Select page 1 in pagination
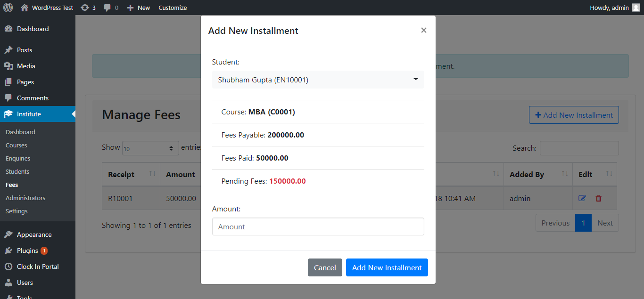644x299 pixels. pos(583,223)
